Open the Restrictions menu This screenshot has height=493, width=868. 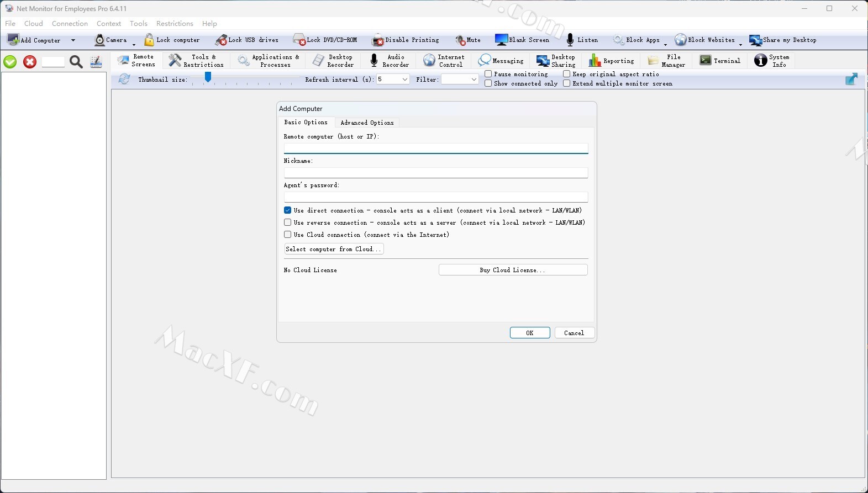[175, 24]
